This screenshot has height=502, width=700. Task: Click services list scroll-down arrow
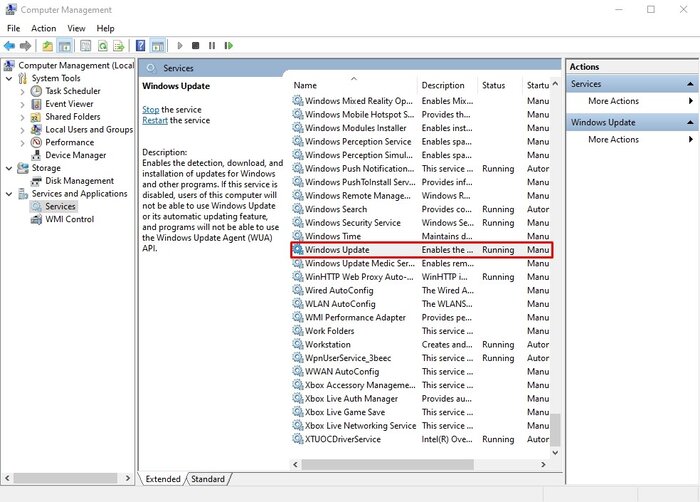tap(555, 453)
